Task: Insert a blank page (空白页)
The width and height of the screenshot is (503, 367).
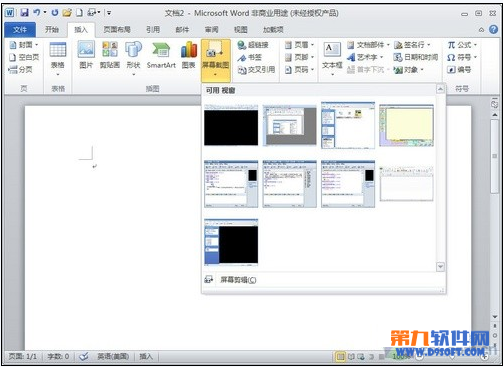Action: coord(24,57)
